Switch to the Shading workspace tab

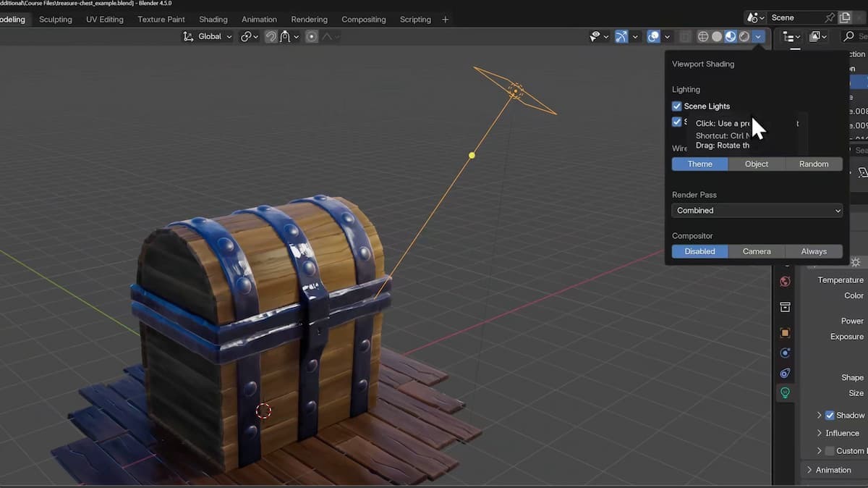(x=213, y=19)
